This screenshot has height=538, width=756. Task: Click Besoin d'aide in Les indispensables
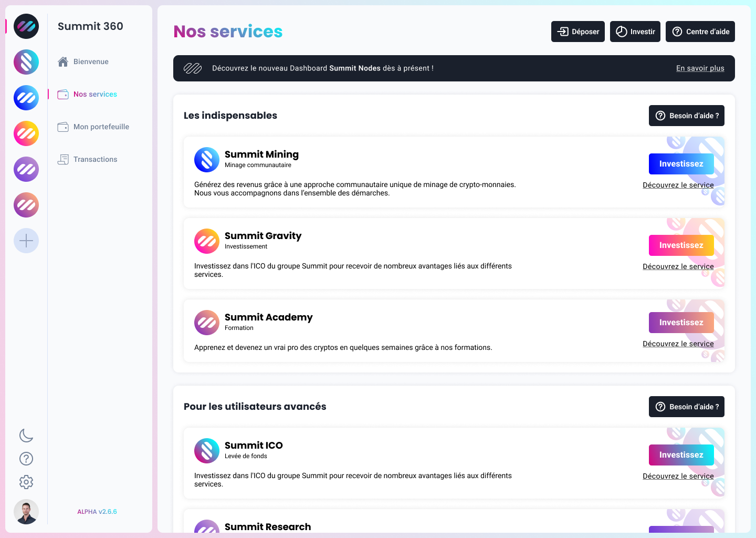(687, 116)
